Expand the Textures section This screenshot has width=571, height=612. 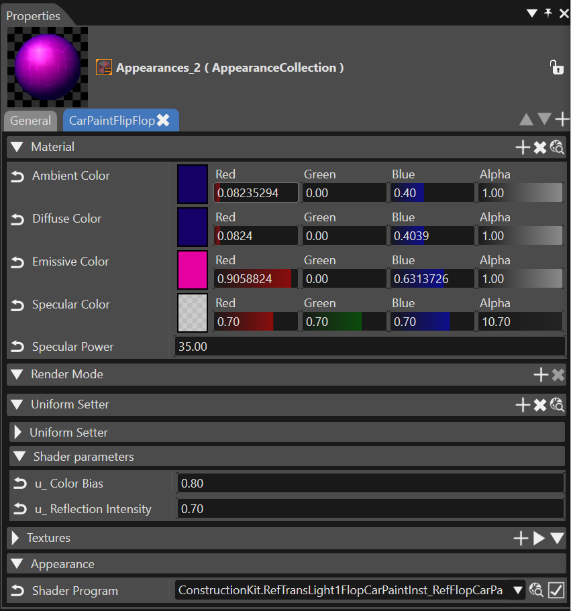point(15,538)
